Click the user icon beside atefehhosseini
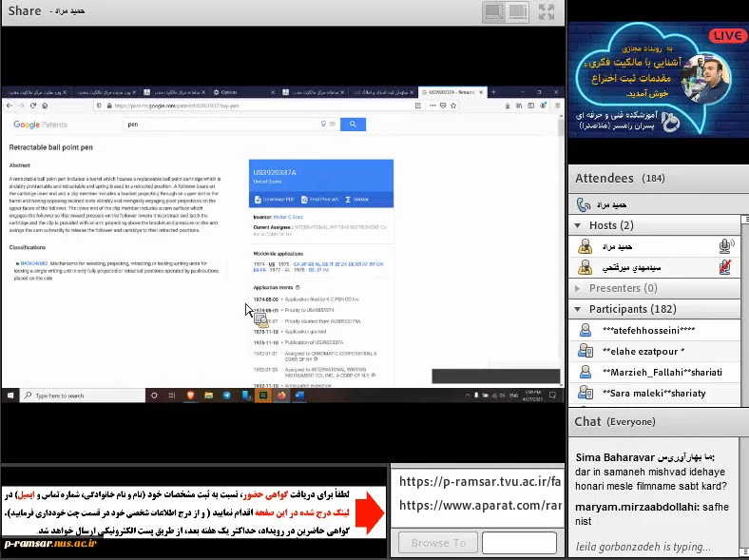 [586, 330]
